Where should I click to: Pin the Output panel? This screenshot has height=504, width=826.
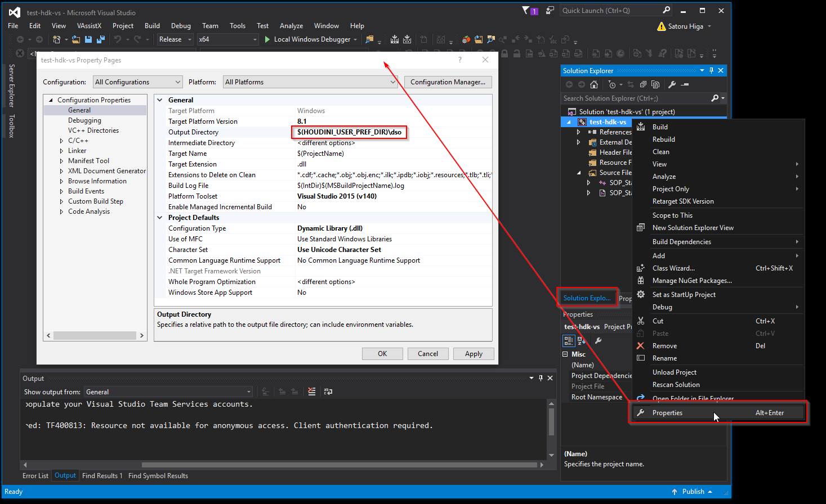click(541, 378)
